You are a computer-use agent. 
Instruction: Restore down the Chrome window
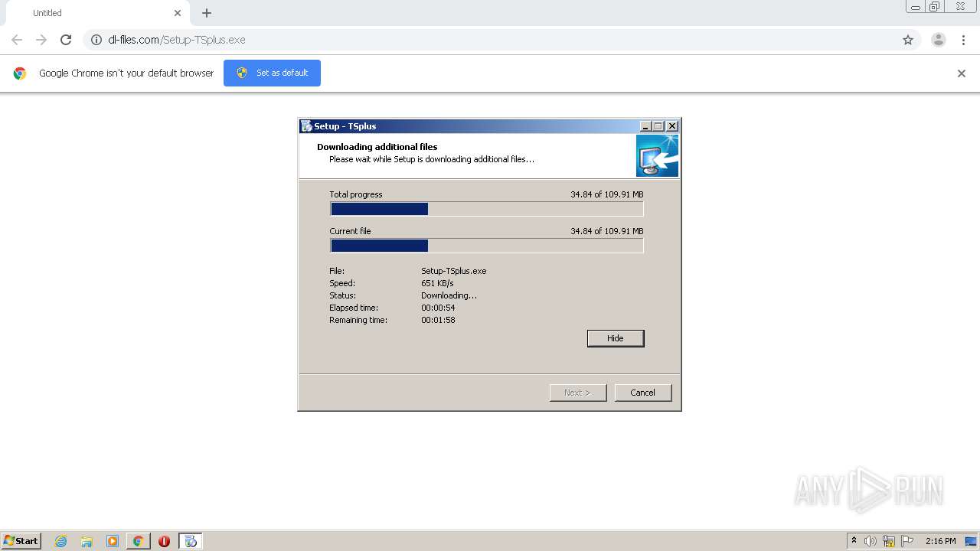(x=935, y=7)
